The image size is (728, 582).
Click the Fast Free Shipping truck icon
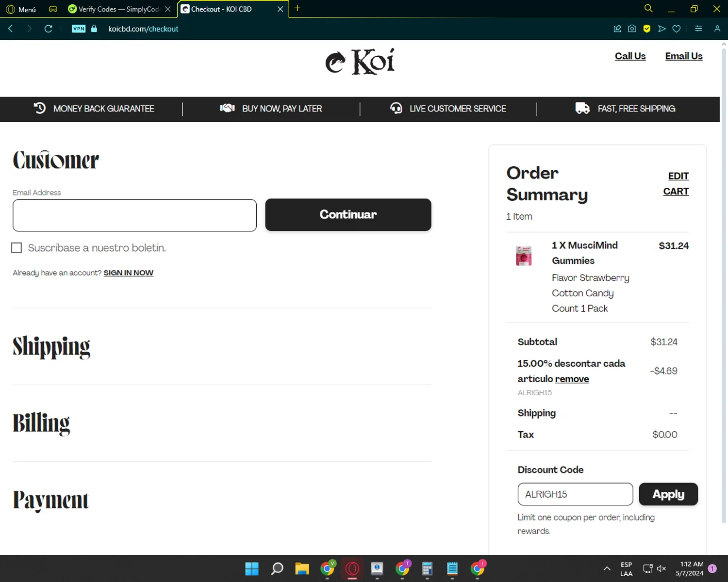(x=582, y=108)
